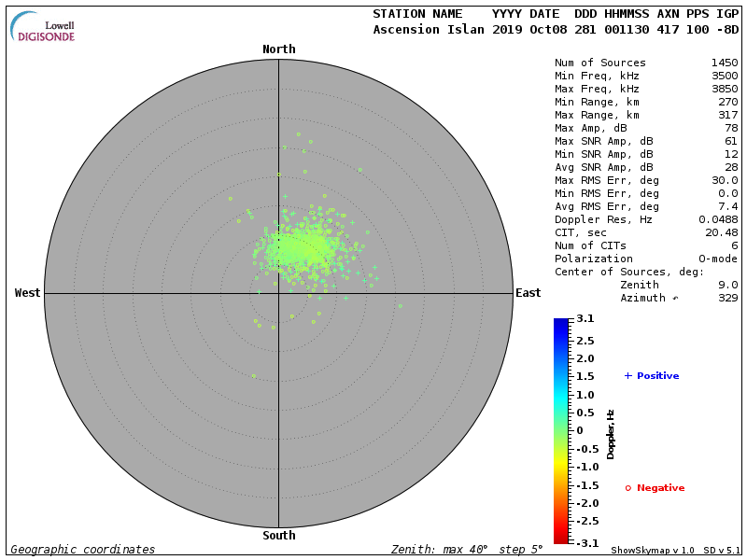Click the small arrow next to Azimuth
Viewport: 747px width, 560px height.
(676, 299)
